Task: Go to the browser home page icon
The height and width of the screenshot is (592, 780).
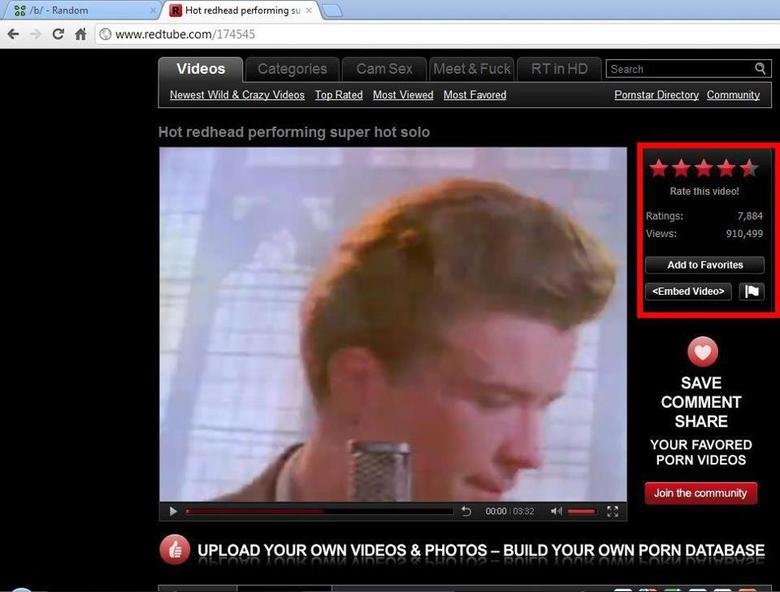Action: pyautogui.click(x=81, y=34)
